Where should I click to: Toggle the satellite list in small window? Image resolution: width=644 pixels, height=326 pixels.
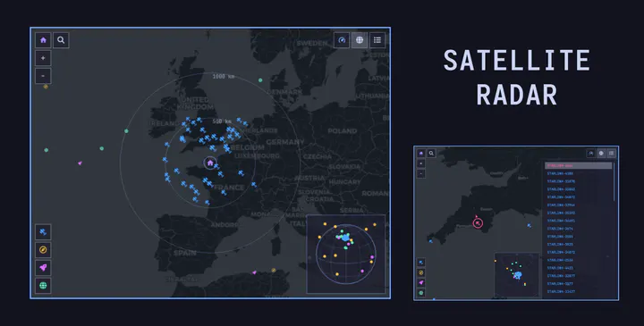pyautogui.click(x=611, y=154)
